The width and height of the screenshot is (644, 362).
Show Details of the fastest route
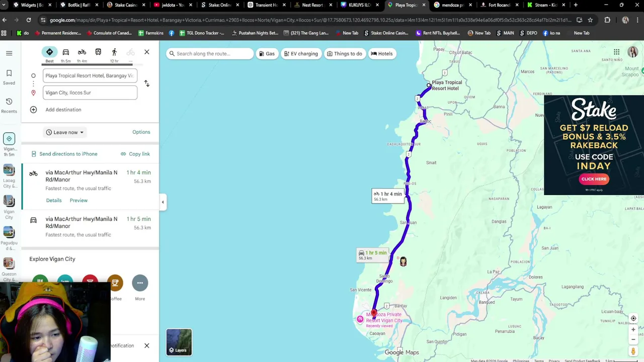tap(54, 200)
